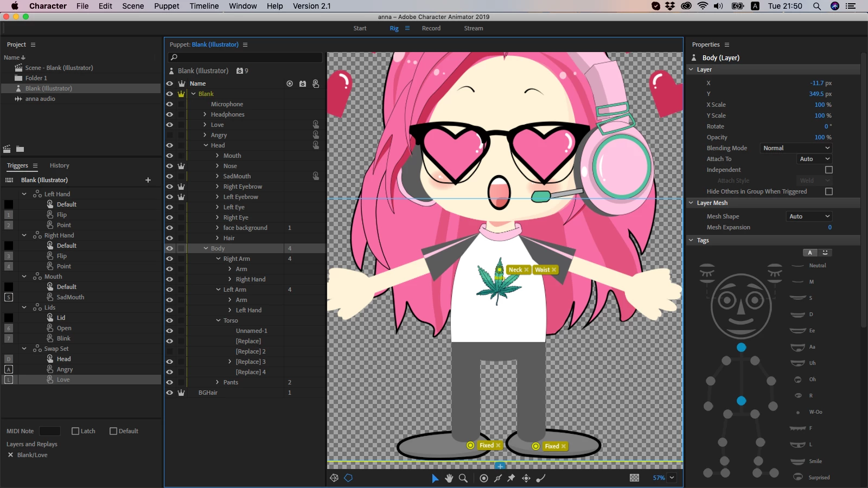Click the Rig workspace menu icon
The image size is (868, 488).
point(407,28)
